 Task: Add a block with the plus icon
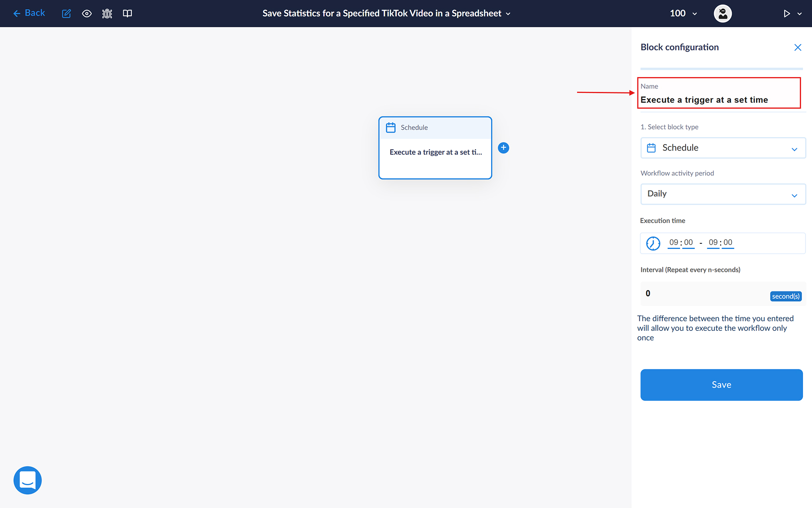[503, 148]
